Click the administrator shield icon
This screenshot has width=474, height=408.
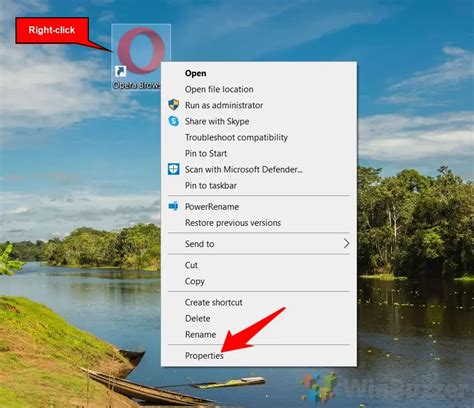[x=173, y=105]
